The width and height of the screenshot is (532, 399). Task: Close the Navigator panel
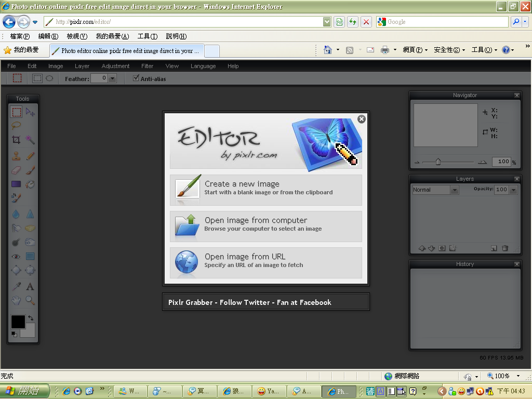click(x=517, y=96)
